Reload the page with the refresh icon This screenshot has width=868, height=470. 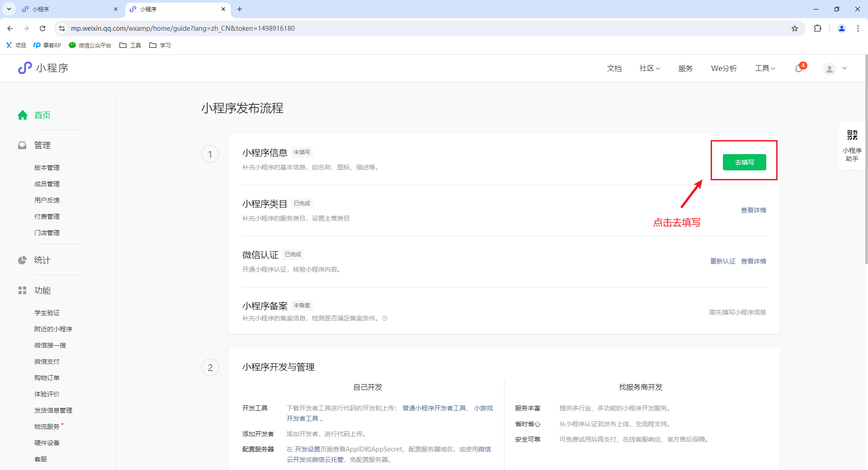pos(42,28)
